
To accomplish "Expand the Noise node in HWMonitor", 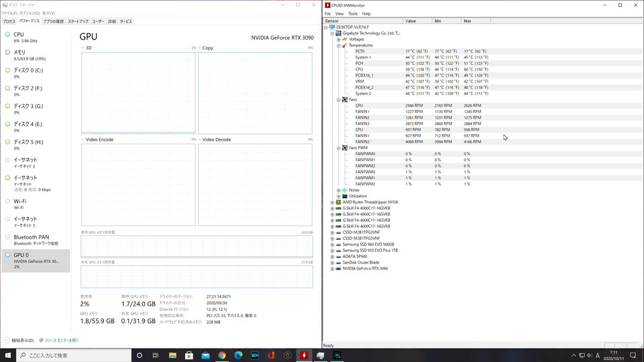I will (338, 190).
